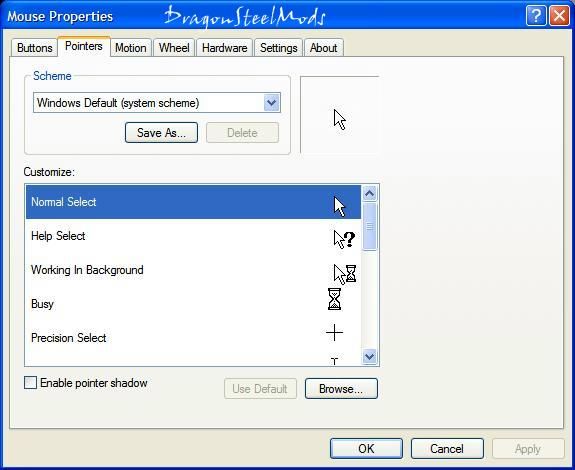Select the Help Select list row
Image resolution: width=575 pixels, height=470 pixels.
pyautogui.click(x=193, y=236)
